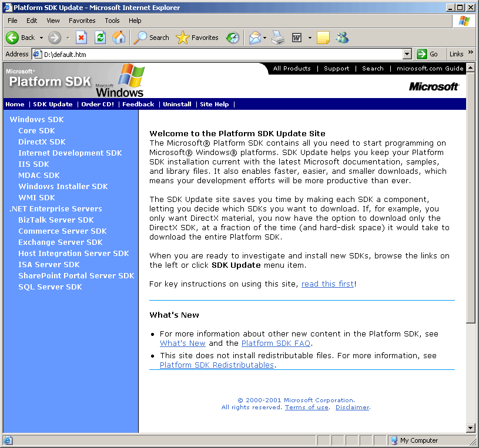The image size is (479, 448).
Task: Open the Back button history dropdown
Action: point(41,38)
